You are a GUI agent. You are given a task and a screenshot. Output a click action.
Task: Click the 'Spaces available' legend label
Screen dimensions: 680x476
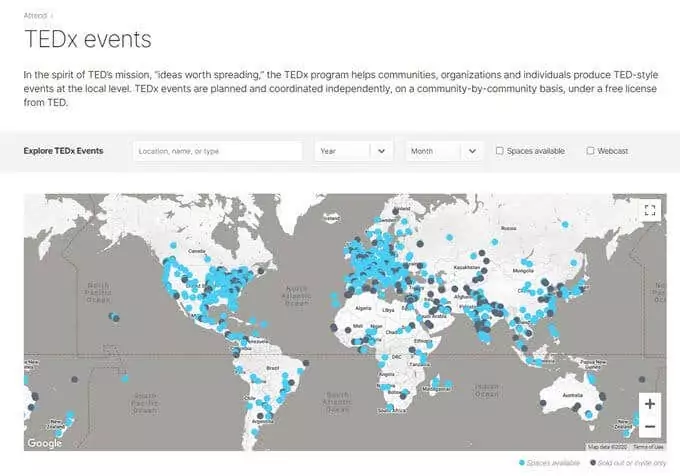(x=553, y=463)
